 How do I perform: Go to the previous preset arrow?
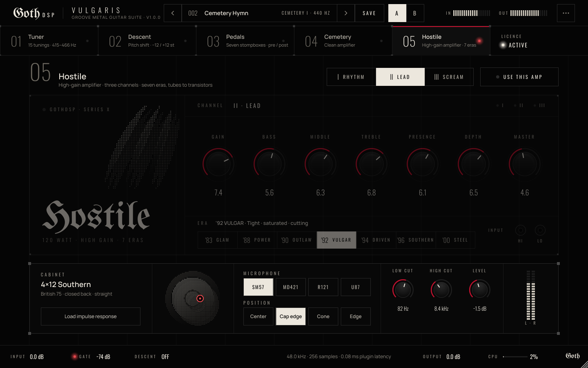pos(173,13)
